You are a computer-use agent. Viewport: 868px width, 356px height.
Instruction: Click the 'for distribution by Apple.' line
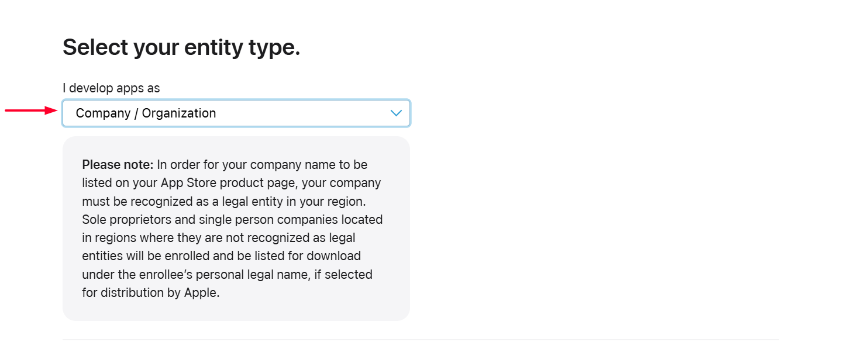click(151, 293)
